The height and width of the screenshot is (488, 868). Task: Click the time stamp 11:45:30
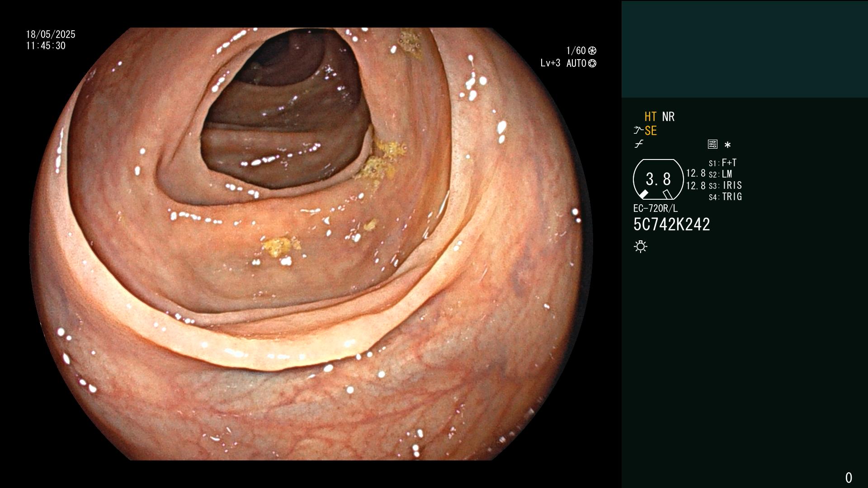pyautogui.click(x=46, y=46)
